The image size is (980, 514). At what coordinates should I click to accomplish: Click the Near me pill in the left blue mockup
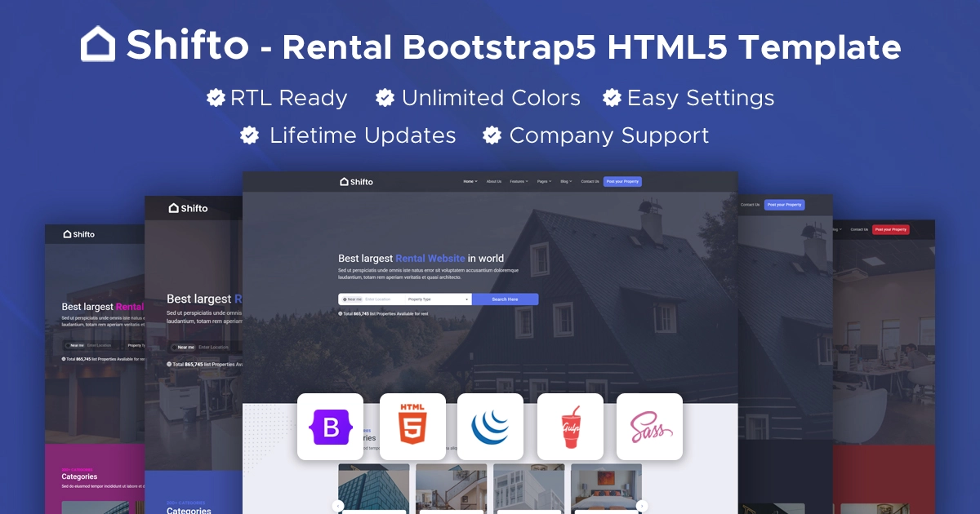pyautogui.click(x=181, y=348)
